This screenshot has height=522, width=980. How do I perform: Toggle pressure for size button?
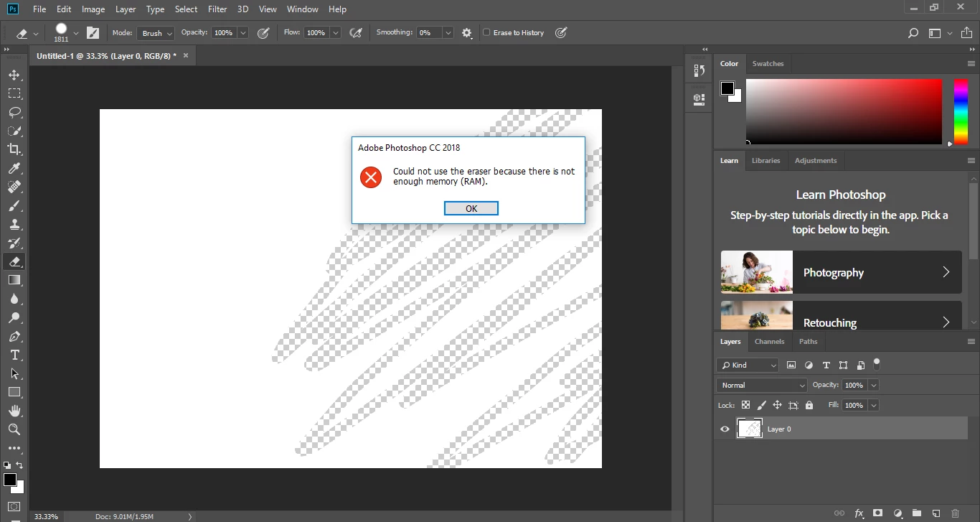point(561,33)
